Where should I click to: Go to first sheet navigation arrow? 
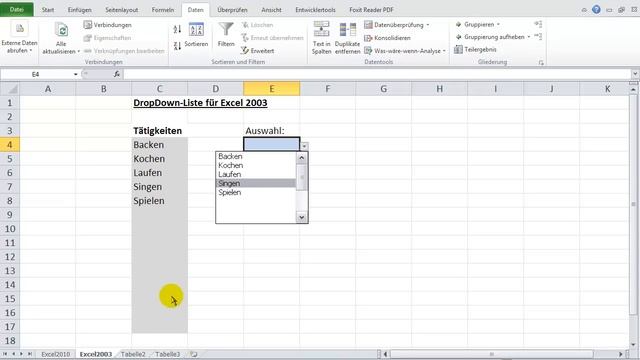pyautogui.click(x=5, y=354)
